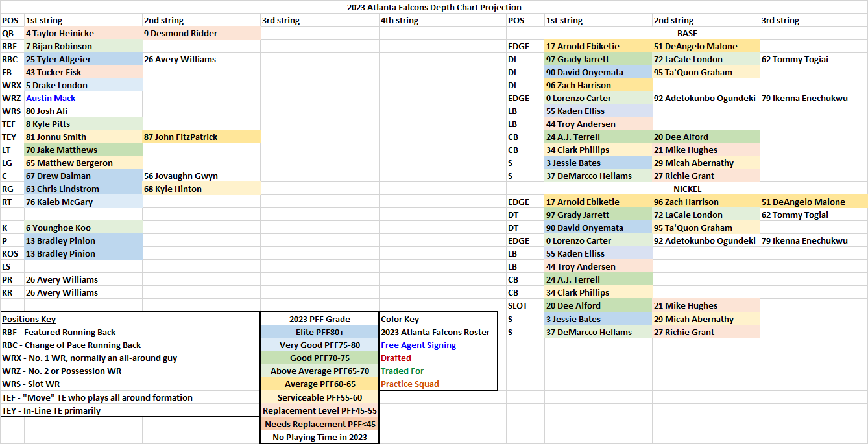The width and height of the screenshot is (868, 444).
Task: Click 55 Kaden Elliss in the BASE section
Action: (x=598, y=111)
